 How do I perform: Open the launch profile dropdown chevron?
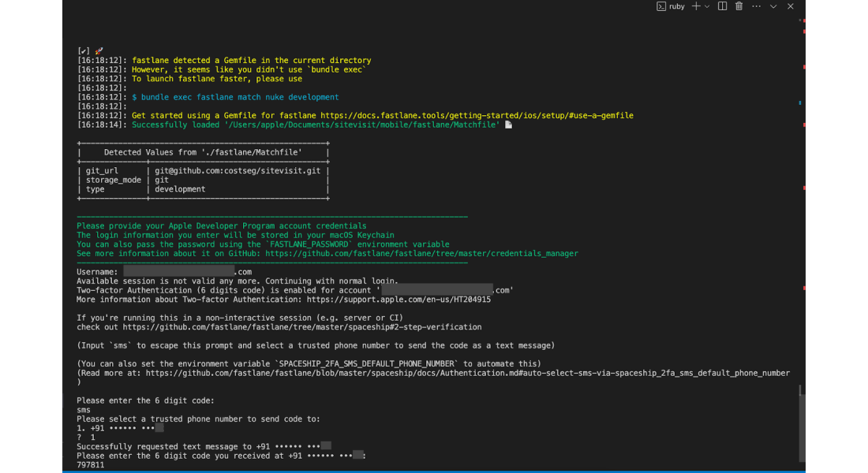point(707,6)
